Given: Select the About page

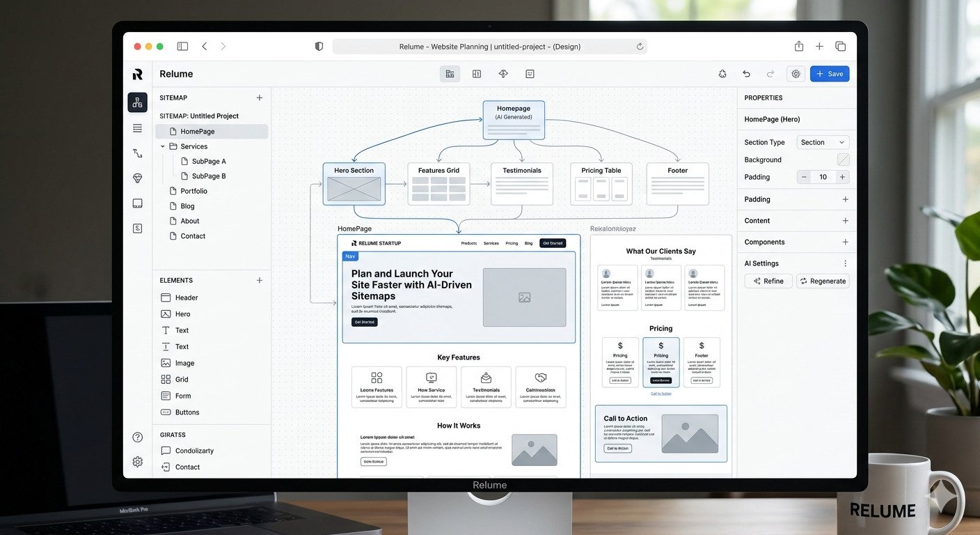Looking at the screenshot, I should (x=184, y=221).
